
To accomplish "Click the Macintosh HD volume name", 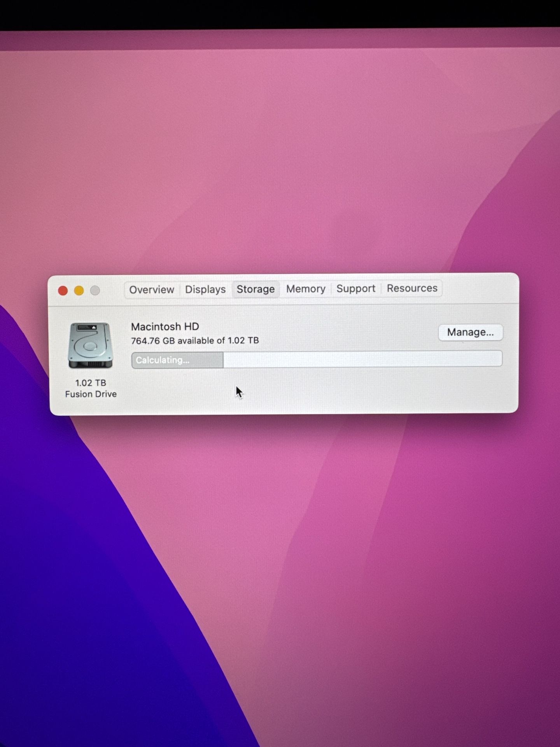I will (165, 326).
